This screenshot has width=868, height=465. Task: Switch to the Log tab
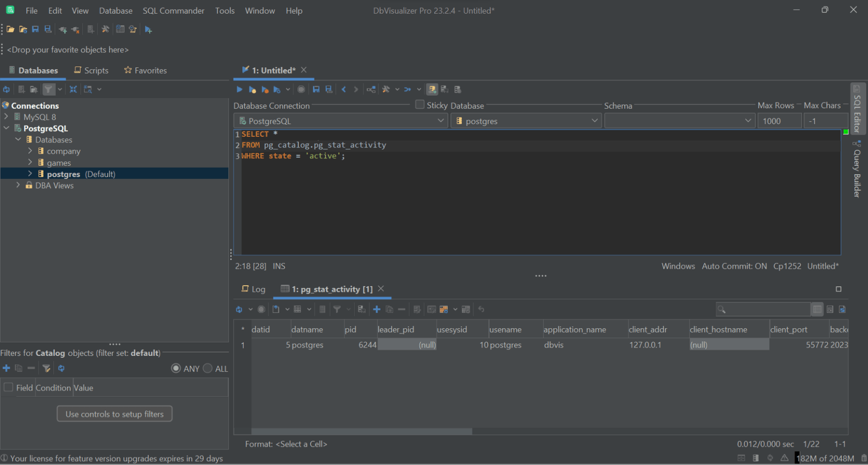click(253, 289)
